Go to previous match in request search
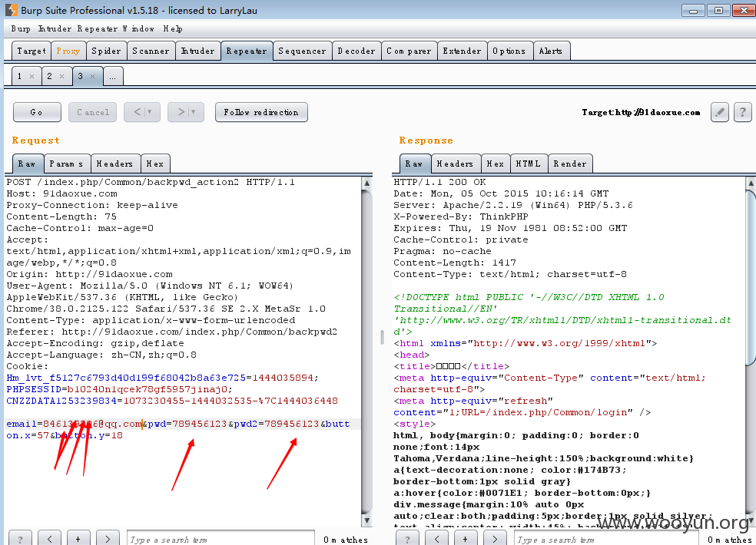 50,539
